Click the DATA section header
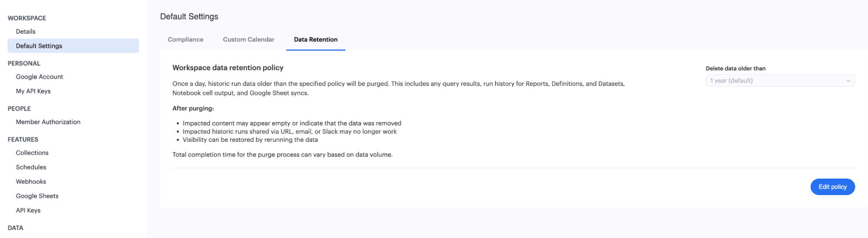Image resolution: width=868 pixels, height=238 pixels. 16,228
